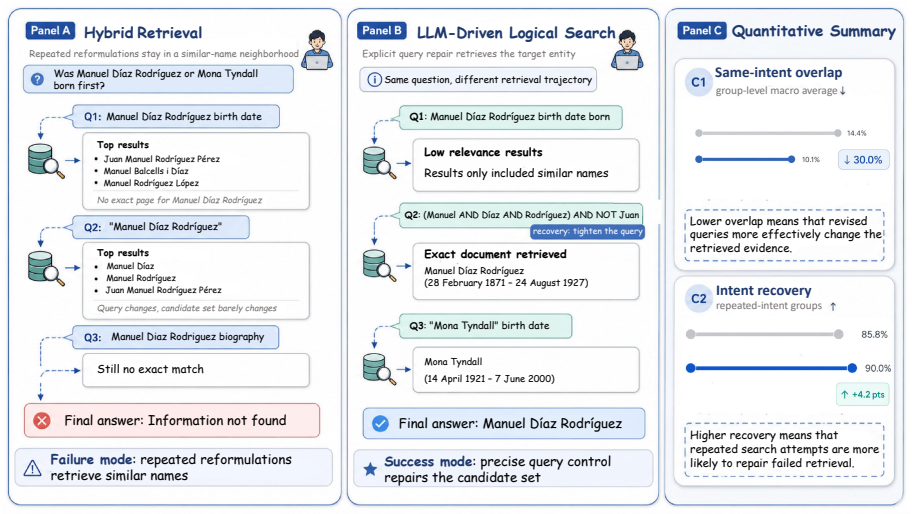
Task: Click the Q2 boolean query box in Panel B
Action: click(521, 215)
